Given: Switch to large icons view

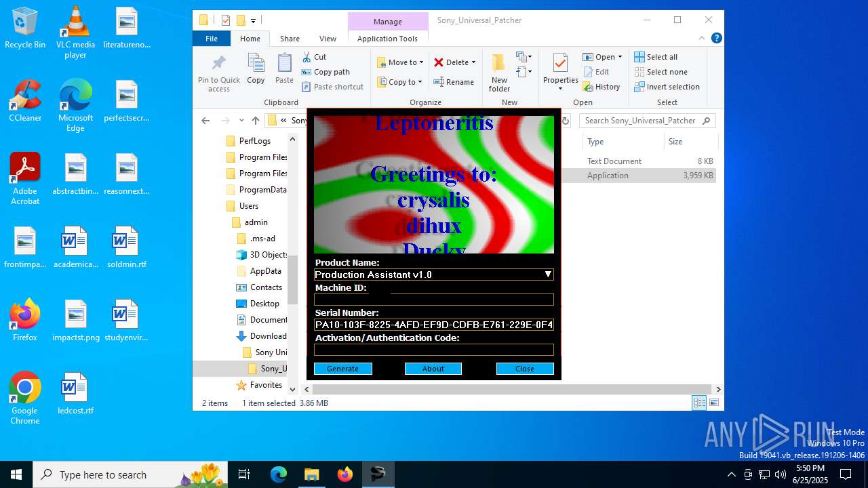Looking at the screenshot, I should point(713,403).
